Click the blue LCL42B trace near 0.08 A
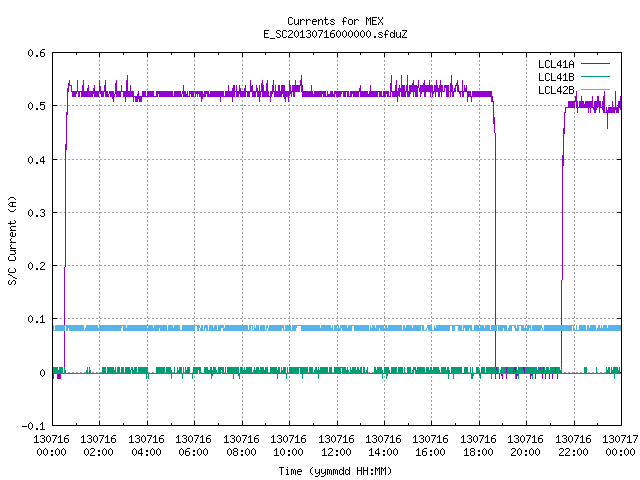The image size is (640, 480). (337, 328)
